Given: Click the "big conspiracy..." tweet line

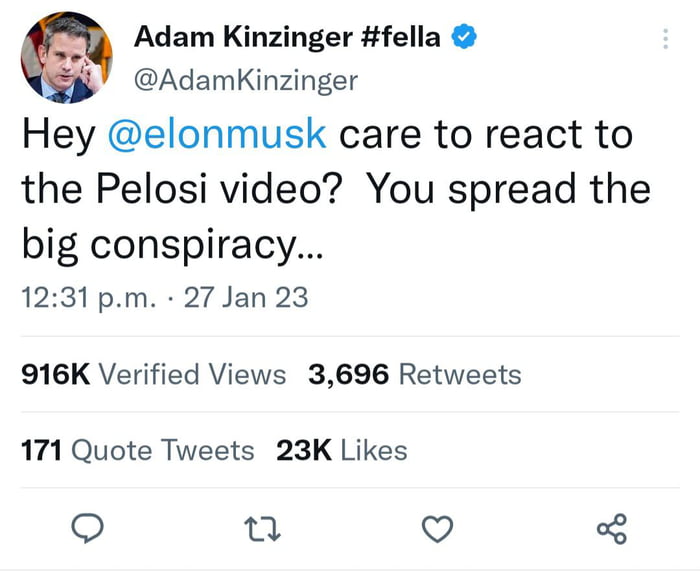Looking at the screenshot, I should pos(172,244).
